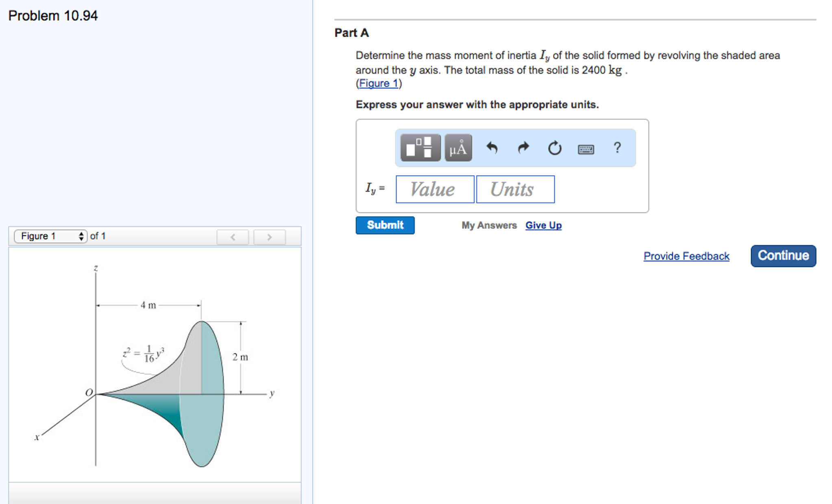Click Provide Feedback link
Viewport: 832px width, 504px height.
pos(686,256)
